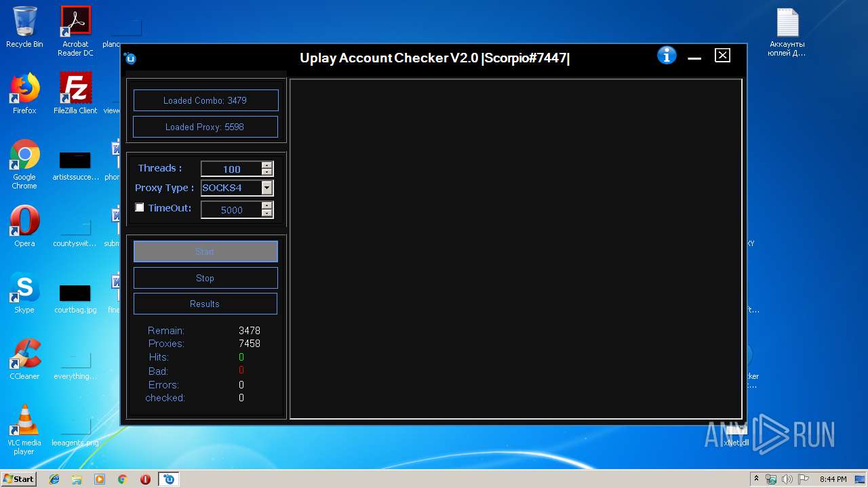Open Chrome from the taskbar
This screenshot has width=868, height=488.
(123, 479)
